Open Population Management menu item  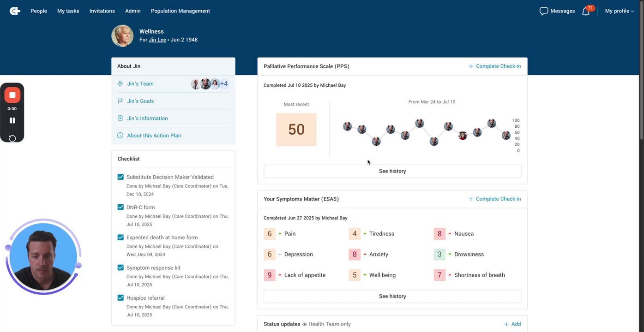(180, 11)
